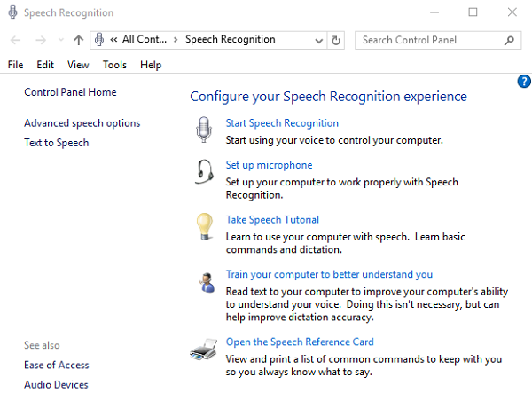Open the File menu
The height and width of the screenshot is (401, 532).
pyautogui.click(x=15, y=65)
